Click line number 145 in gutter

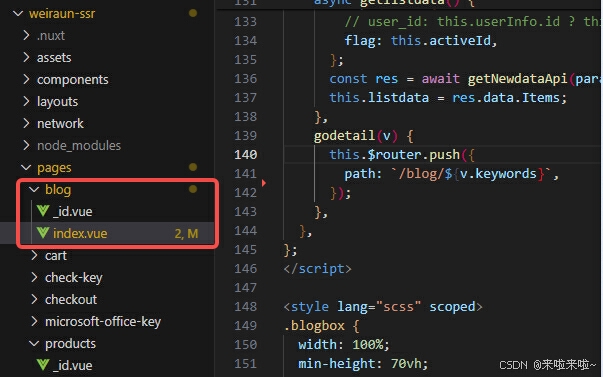[245, 250]
